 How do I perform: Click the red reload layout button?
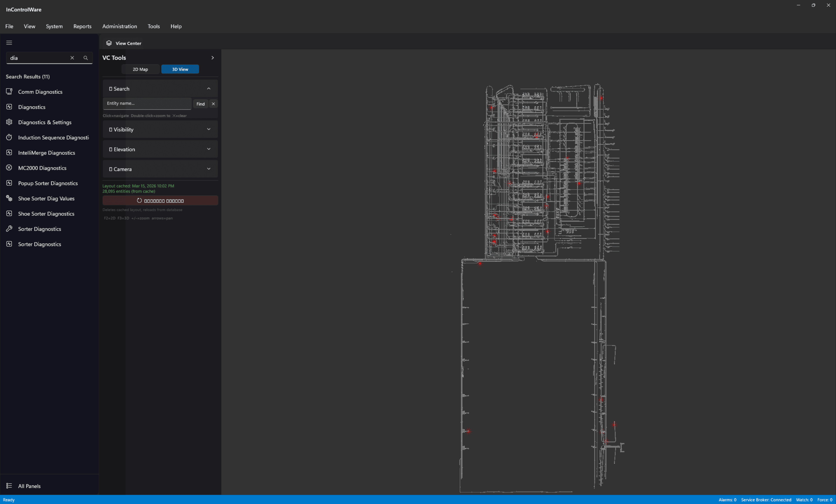[x=160, y=201]
